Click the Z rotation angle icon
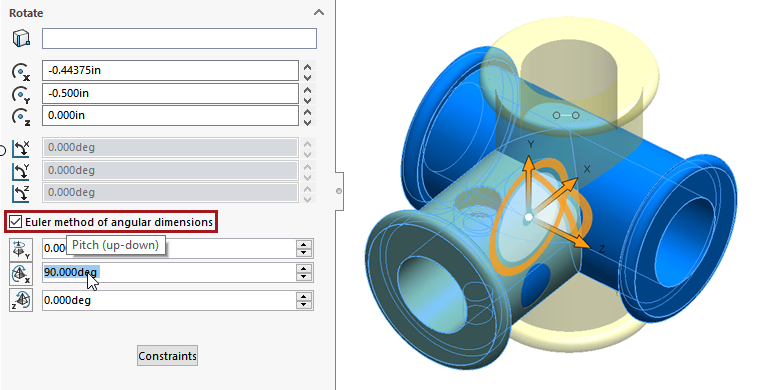Image resolution: width=764 pixels, height=390 pixels. point(21,193)
